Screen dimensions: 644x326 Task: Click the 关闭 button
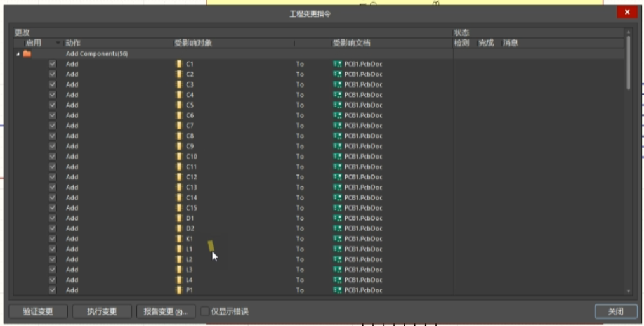[615, 311]
